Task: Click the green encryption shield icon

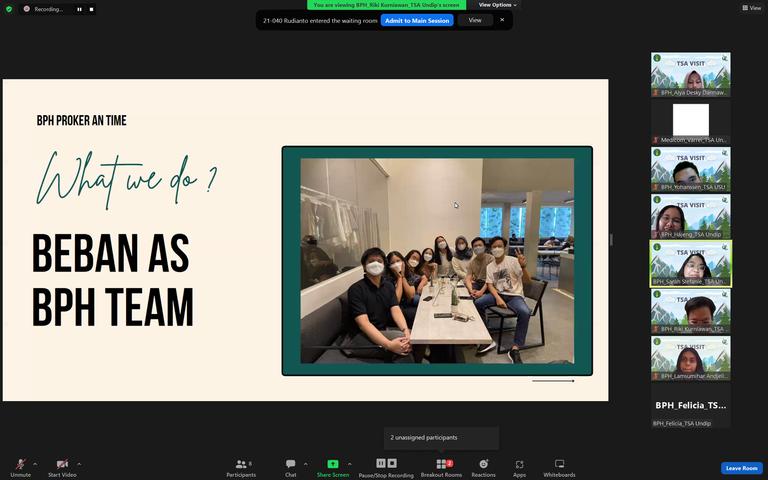Action: click(x=8, y=9)
